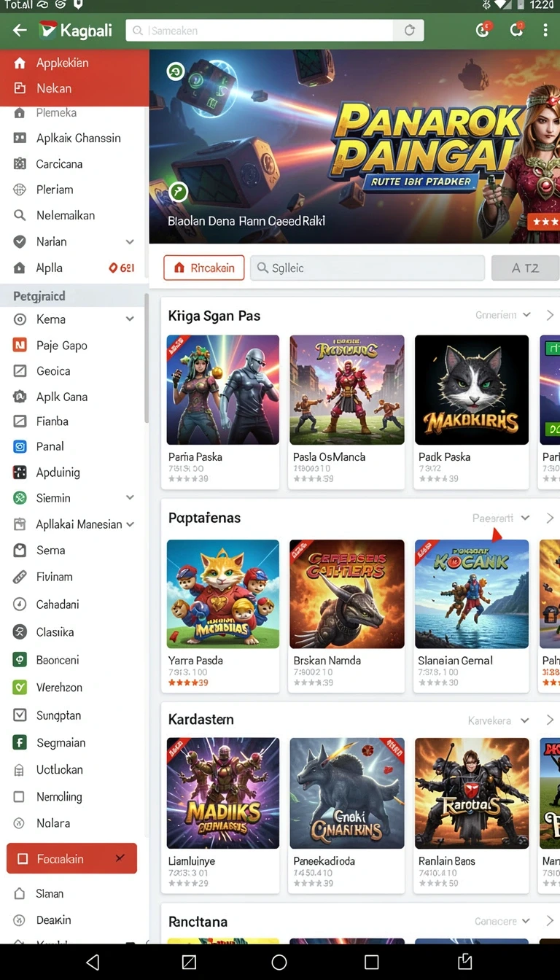560x980 pixels.
Task: Open the Kagbali logo icon
Action: (47, 30)
